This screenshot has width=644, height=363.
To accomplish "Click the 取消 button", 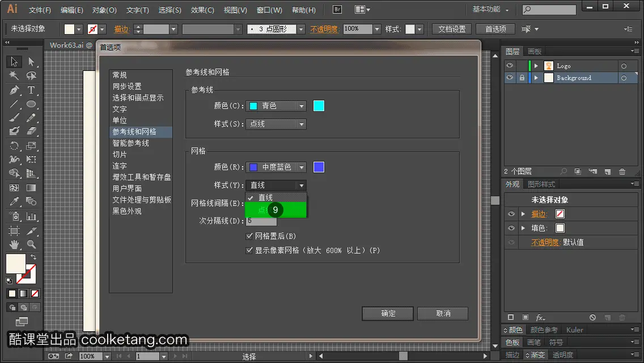I will (x=443, y=313).
